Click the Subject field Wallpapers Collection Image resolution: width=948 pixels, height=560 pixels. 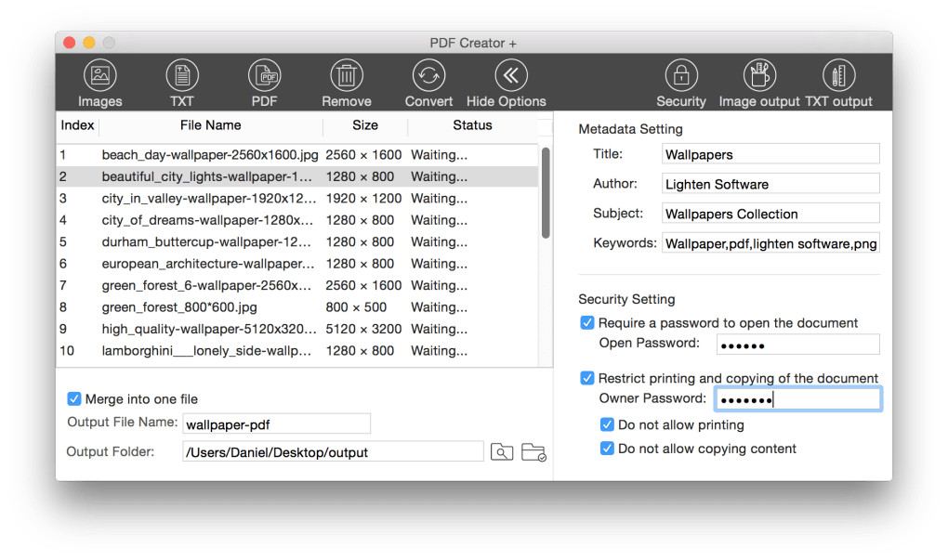click(x=770, y=214)
